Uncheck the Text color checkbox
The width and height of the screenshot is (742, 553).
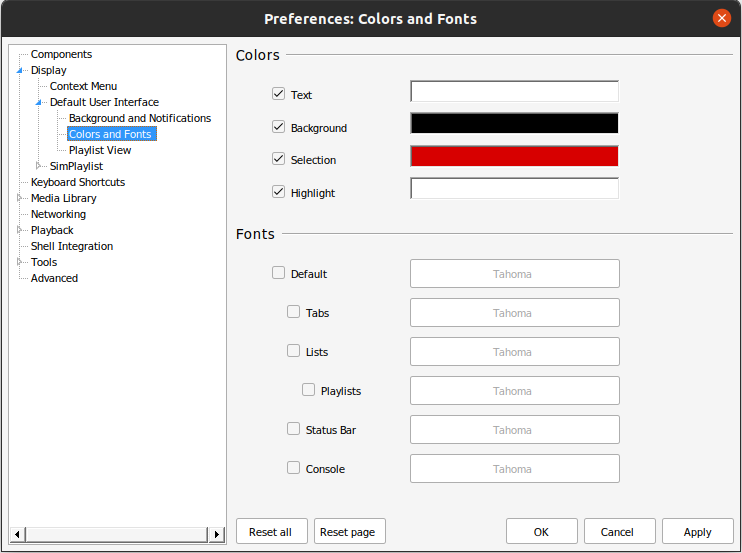[x=278, y=94]
